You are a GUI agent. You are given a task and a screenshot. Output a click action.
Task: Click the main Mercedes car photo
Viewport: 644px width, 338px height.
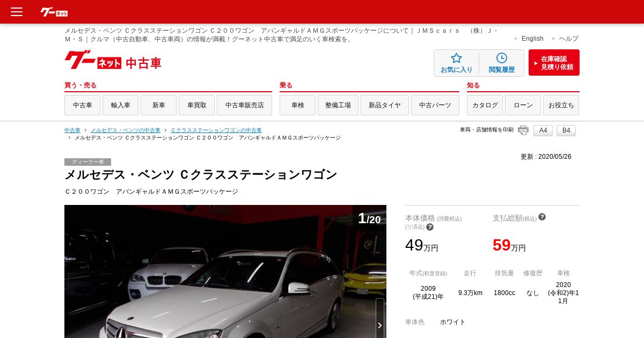(225, 271)
